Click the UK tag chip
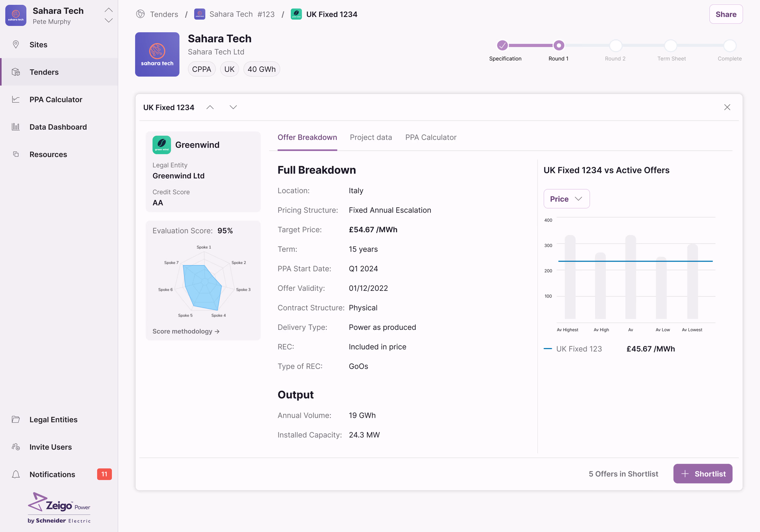The height and width of the screenshot is (532, 760). pos(229,69)
